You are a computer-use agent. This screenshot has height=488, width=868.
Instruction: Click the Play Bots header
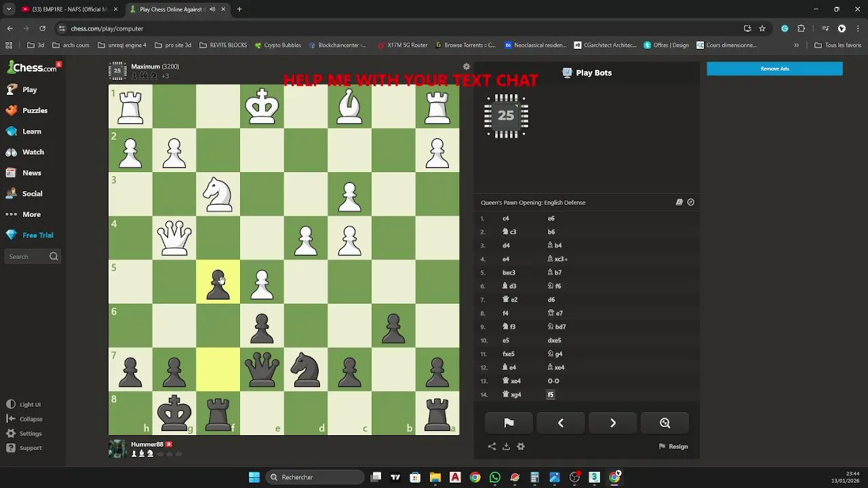point(587,73)
